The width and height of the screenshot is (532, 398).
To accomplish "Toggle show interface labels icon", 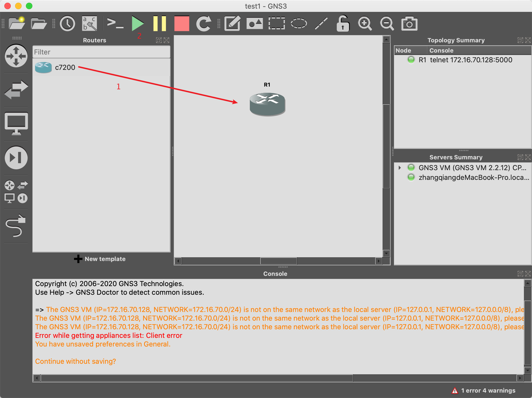I will (90, 24).
